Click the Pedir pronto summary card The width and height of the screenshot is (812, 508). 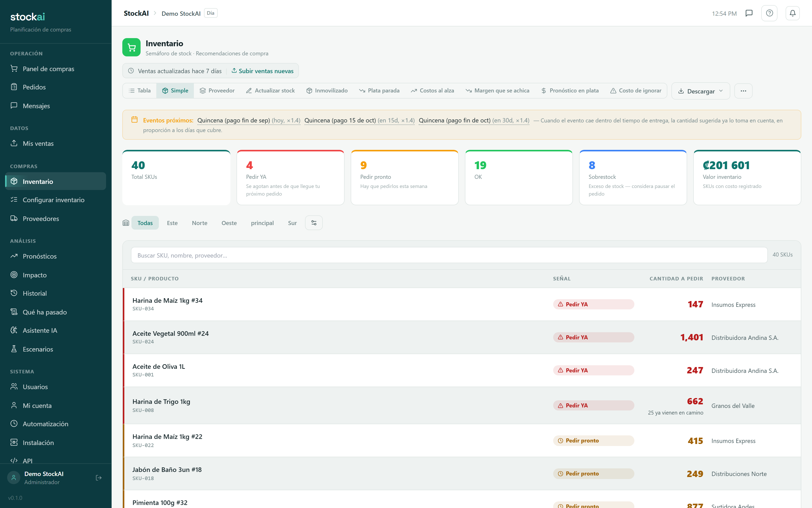coord(405,177)
